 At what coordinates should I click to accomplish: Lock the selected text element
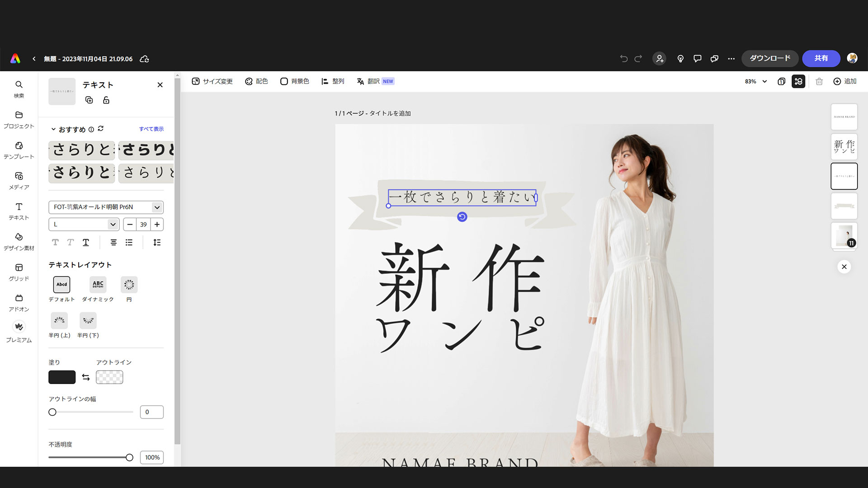106,100
